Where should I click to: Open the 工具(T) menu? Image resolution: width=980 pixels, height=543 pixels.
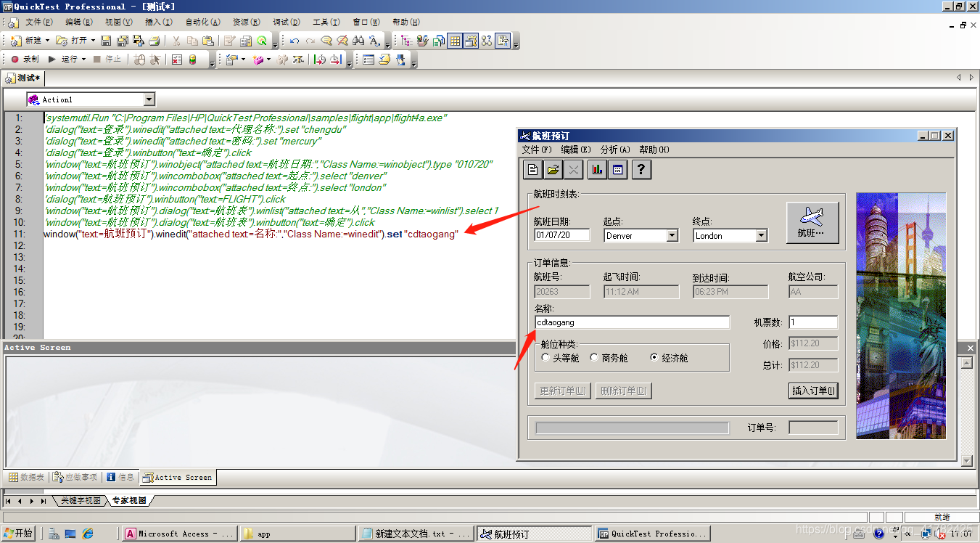327,23
